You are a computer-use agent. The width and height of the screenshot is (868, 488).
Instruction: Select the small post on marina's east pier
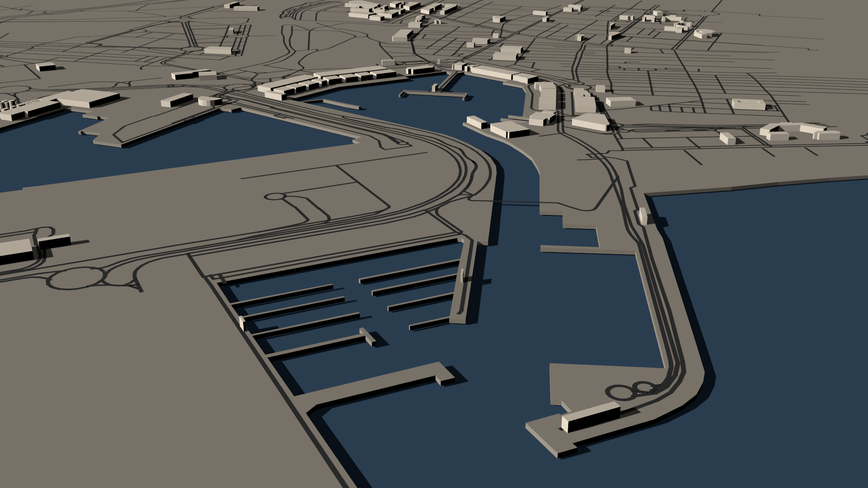[x=462, y=275]
